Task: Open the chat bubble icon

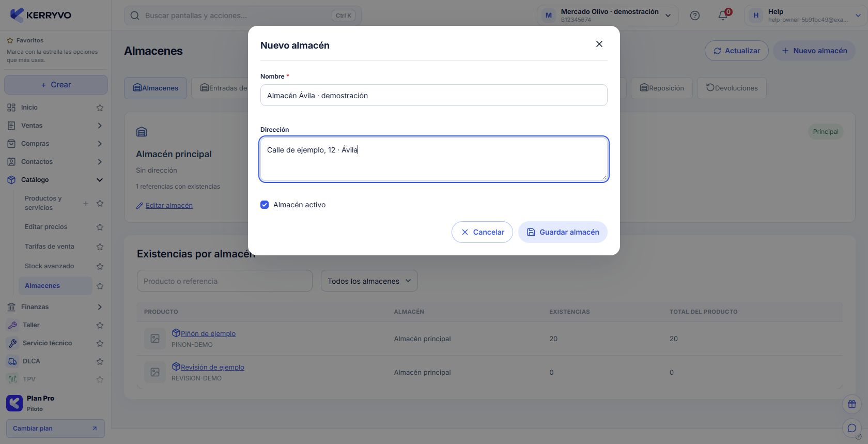Action: (x=852, y=428)
